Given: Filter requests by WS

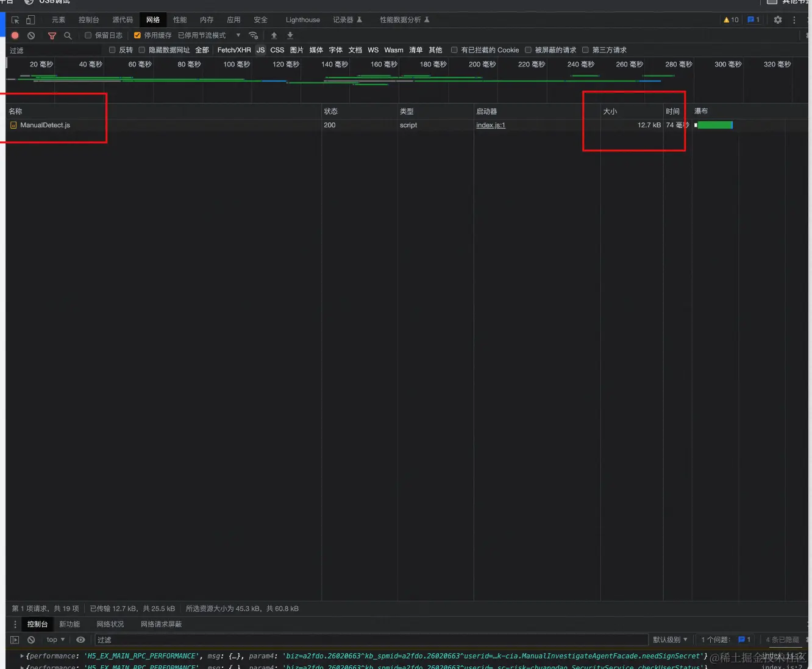Looking at the screenshot, I should point(373,50).
